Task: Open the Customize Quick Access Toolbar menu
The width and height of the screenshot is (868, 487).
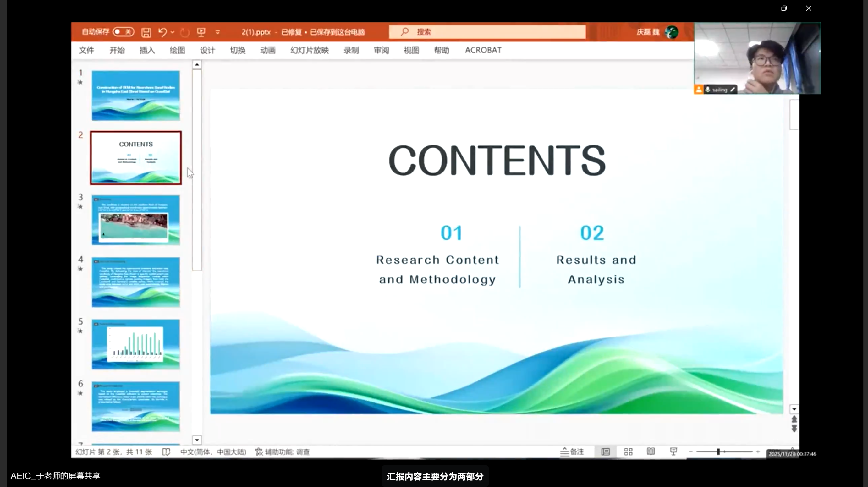Action: pyautogui.click(x=218, y=32)
